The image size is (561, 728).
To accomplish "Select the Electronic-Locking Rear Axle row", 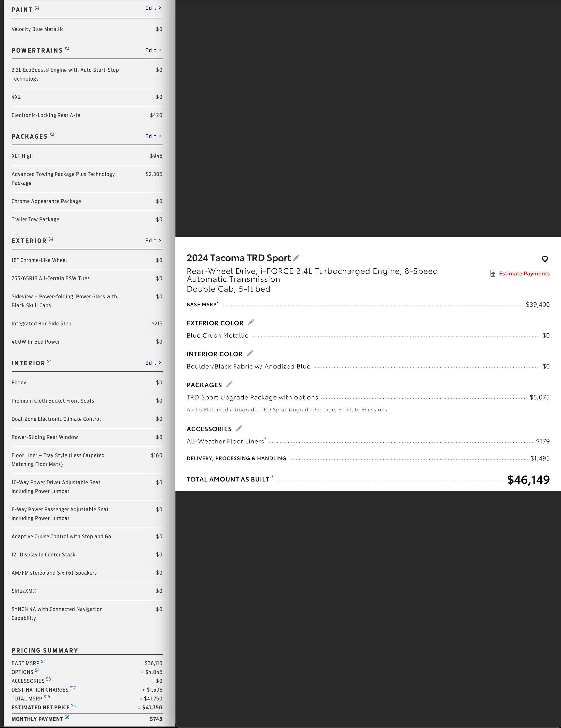I will (x=87, y=115).
